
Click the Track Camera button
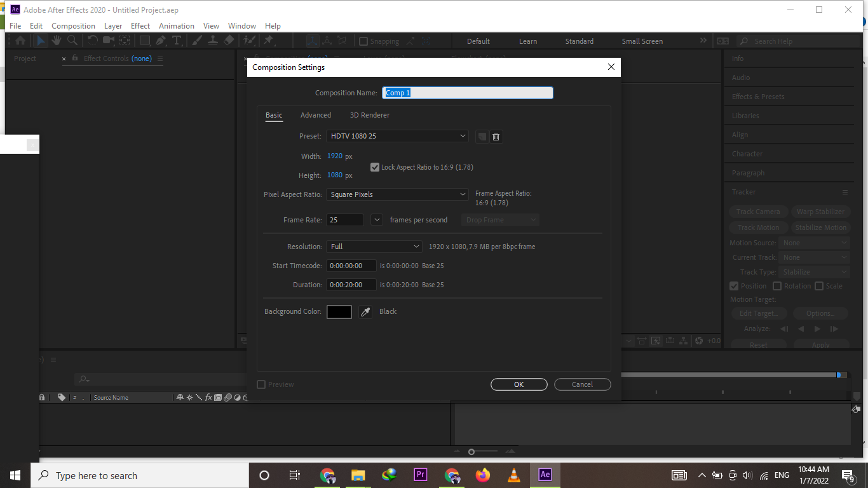[758, 212]
